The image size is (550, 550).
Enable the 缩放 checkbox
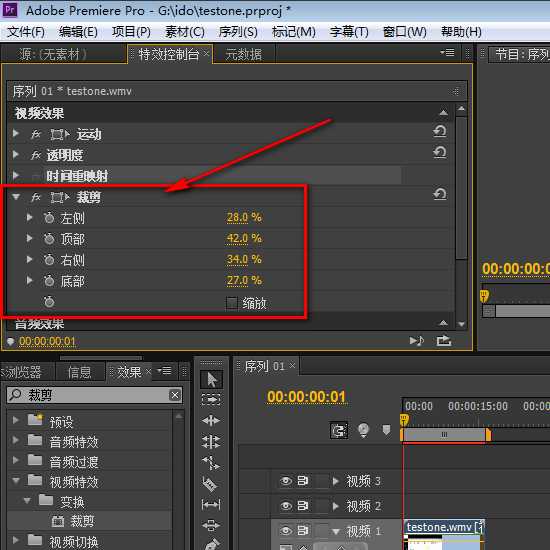(x=232, y=303)
